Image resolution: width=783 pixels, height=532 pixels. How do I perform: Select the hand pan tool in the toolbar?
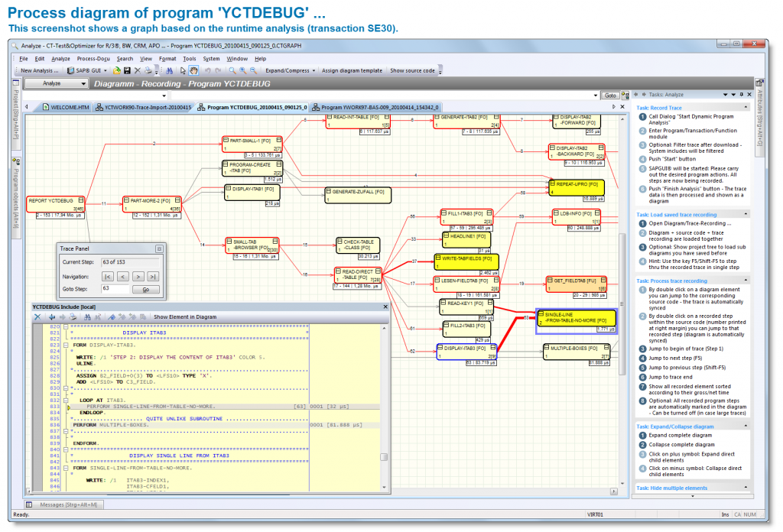point(193,70)
